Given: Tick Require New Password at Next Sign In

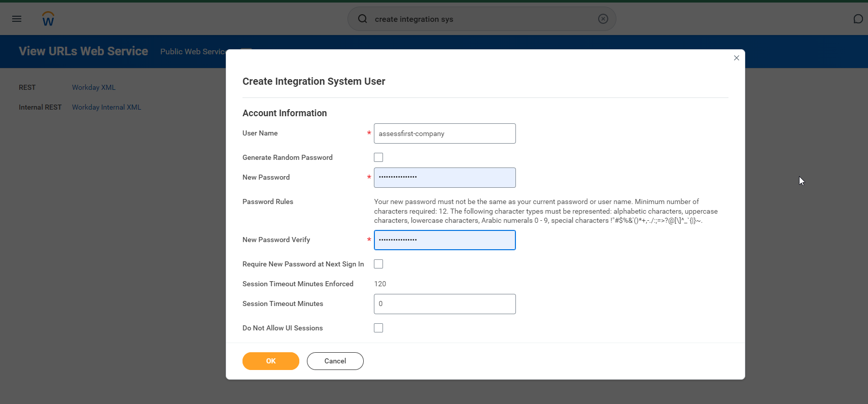Looking at the screenshot, I should pos(378,264).
